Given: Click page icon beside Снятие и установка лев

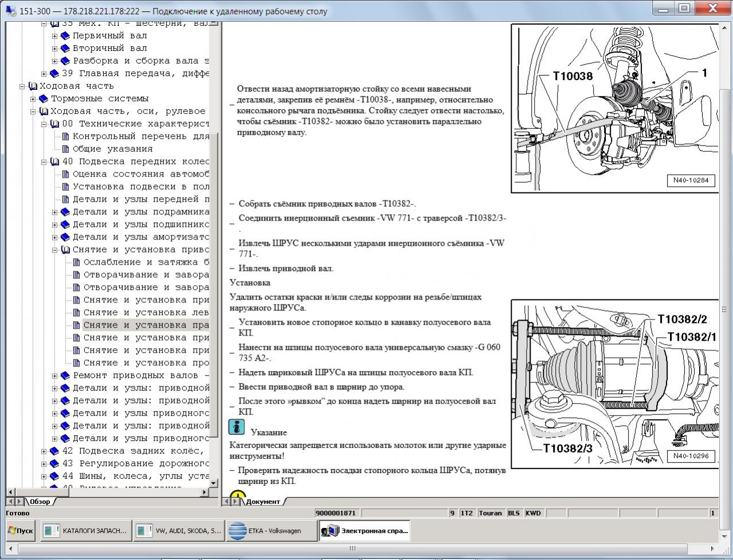Looking at the screenshot, I should point(76,313).
